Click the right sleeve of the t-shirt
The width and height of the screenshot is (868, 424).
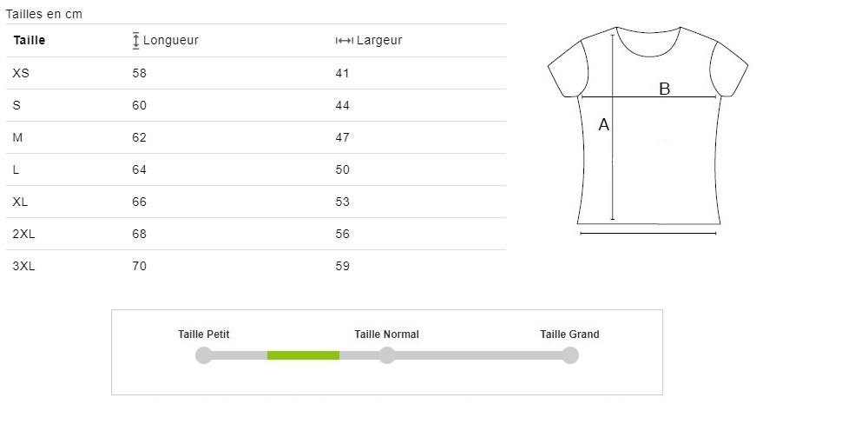point(729,70)
